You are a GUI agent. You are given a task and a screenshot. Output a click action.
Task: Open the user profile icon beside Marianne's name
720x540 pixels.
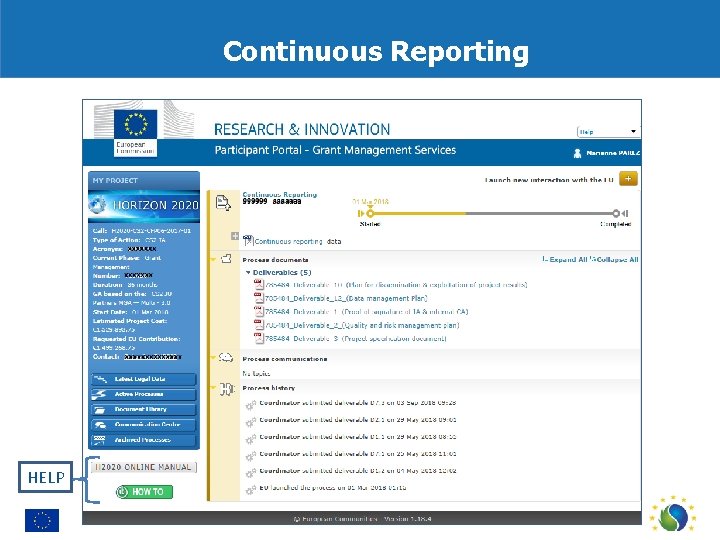(577, 153)
